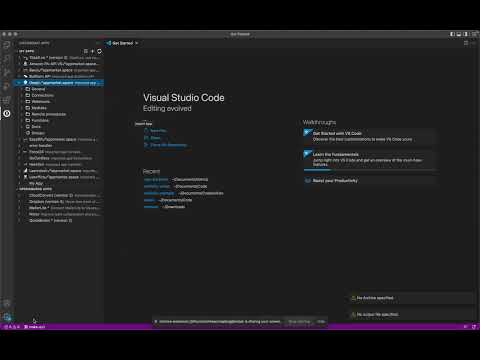This screenshot has width=480, height=360.
Task: Click the Functions folder icon
Action: click(x=28, y=120)
